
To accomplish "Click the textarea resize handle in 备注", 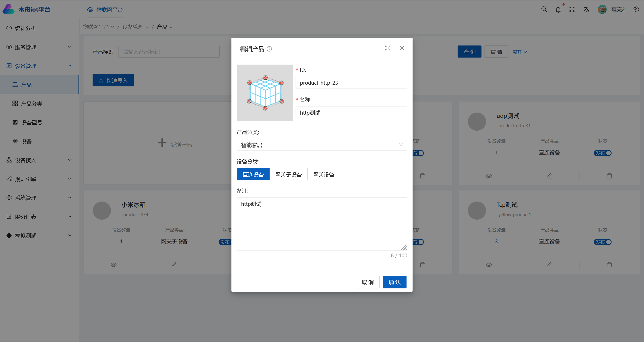I will point(404,248).
